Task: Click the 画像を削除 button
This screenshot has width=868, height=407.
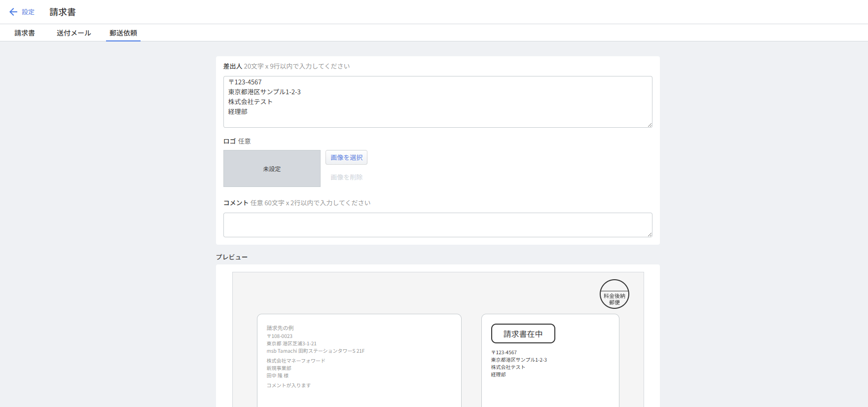Action: pos(346,177)
